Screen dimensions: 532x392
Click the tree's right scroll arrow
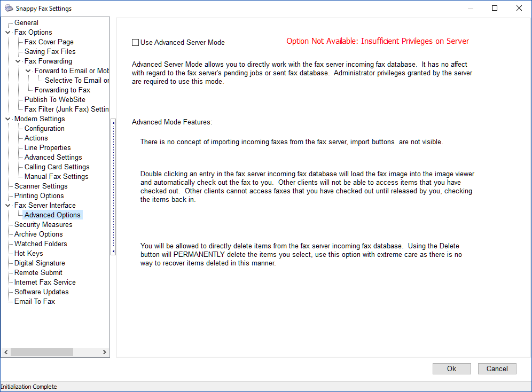[105, 352]
